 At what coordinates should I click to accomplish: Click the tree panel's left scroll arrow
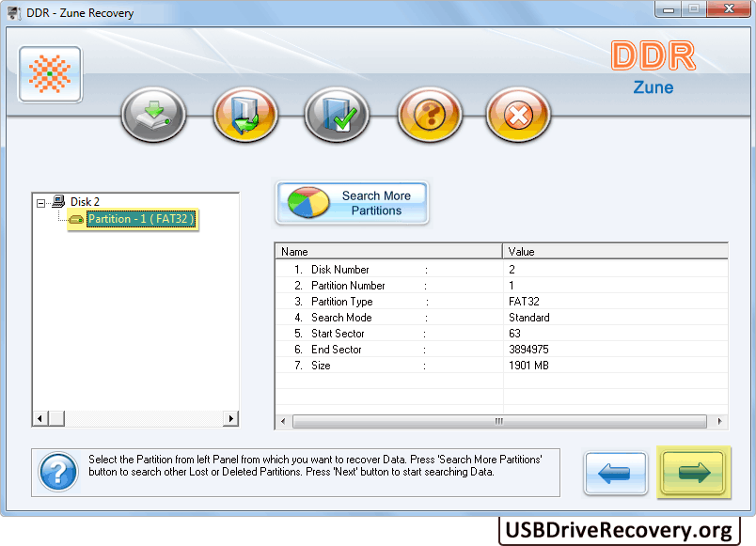pos(40,418)
